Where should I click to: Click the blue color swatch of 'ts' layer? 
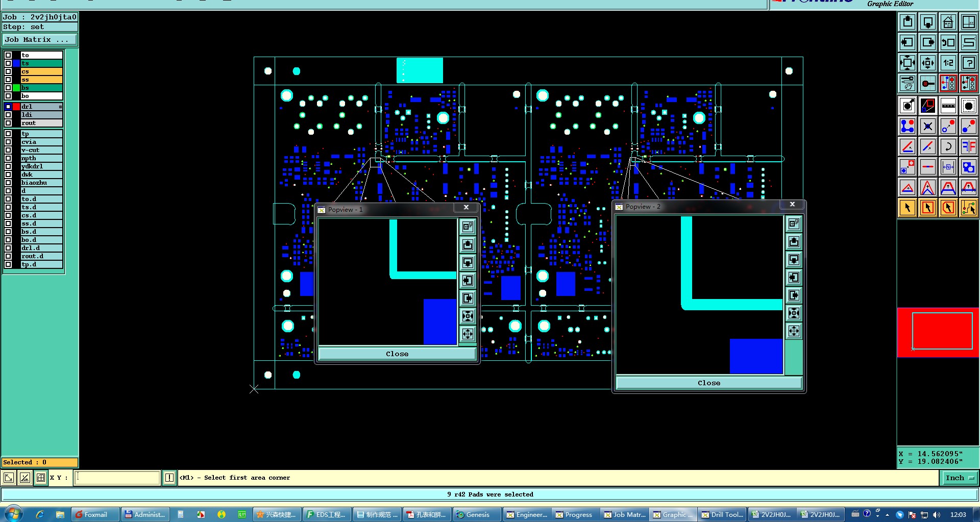16,63
